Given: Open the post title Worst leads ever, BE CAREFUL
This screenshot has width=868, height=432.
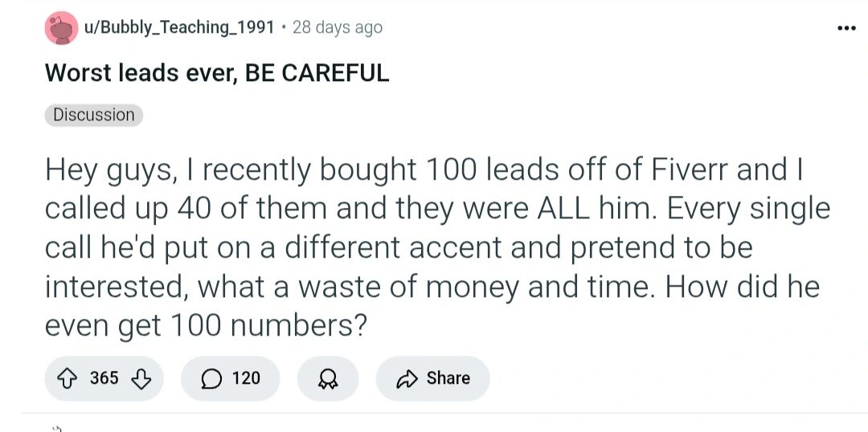Looking at the screenshot, I should pyautogui.click(x=217, y=72).
